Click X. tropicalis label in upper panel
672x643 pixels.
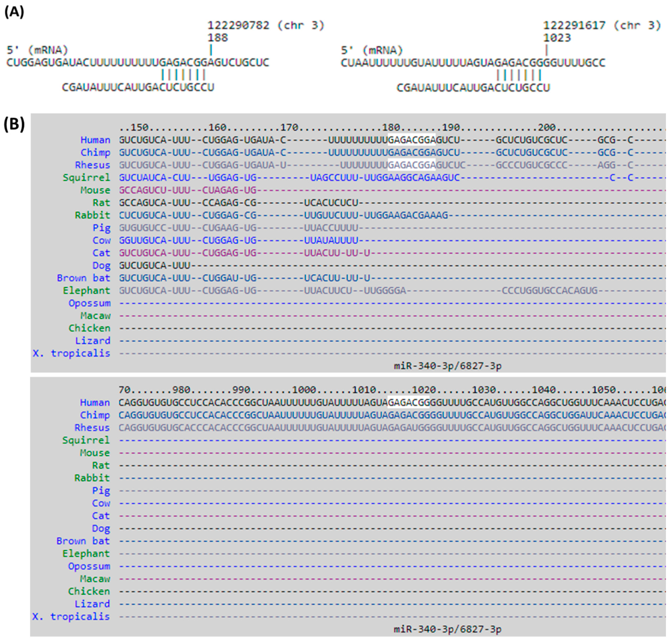[71, 353]
